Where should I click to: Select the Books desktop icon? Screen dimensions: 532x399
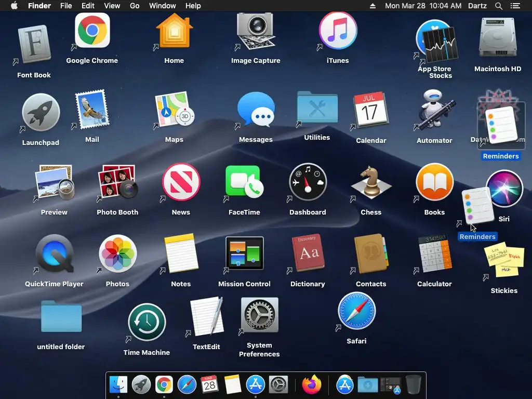point(435,182)
